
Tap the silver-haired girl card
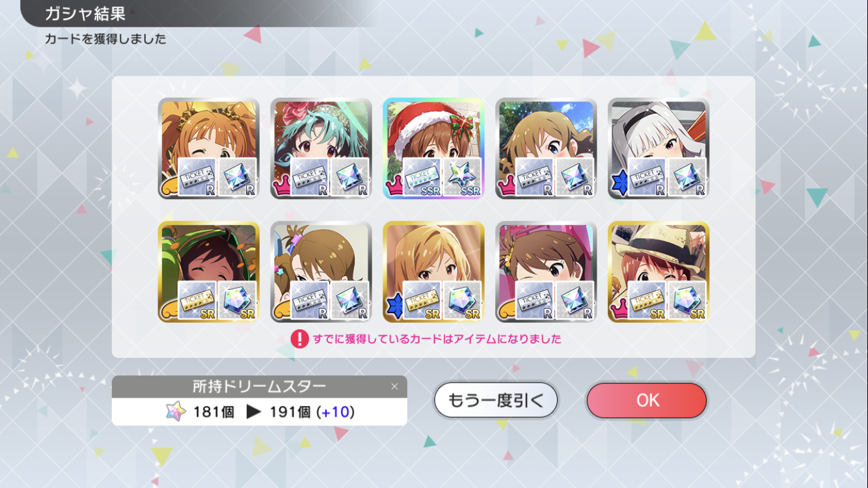click(658, 148)
